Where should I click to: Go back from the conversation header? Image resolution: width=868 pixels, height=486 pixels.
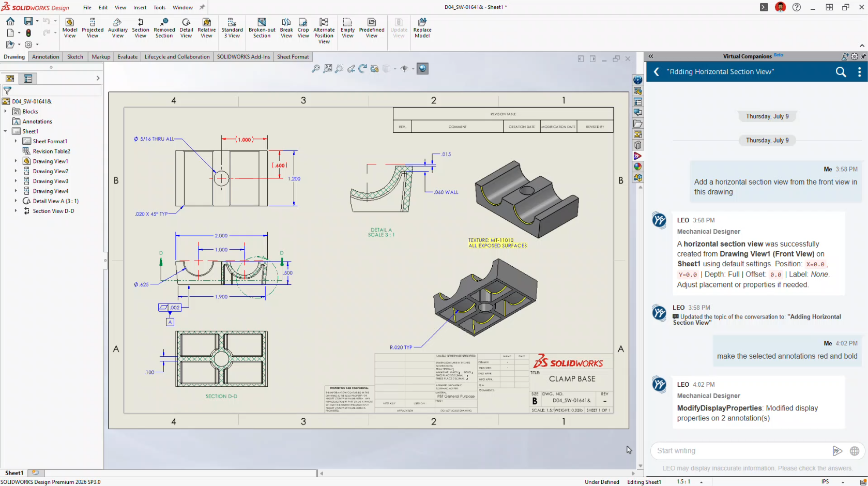pos(657,72)
